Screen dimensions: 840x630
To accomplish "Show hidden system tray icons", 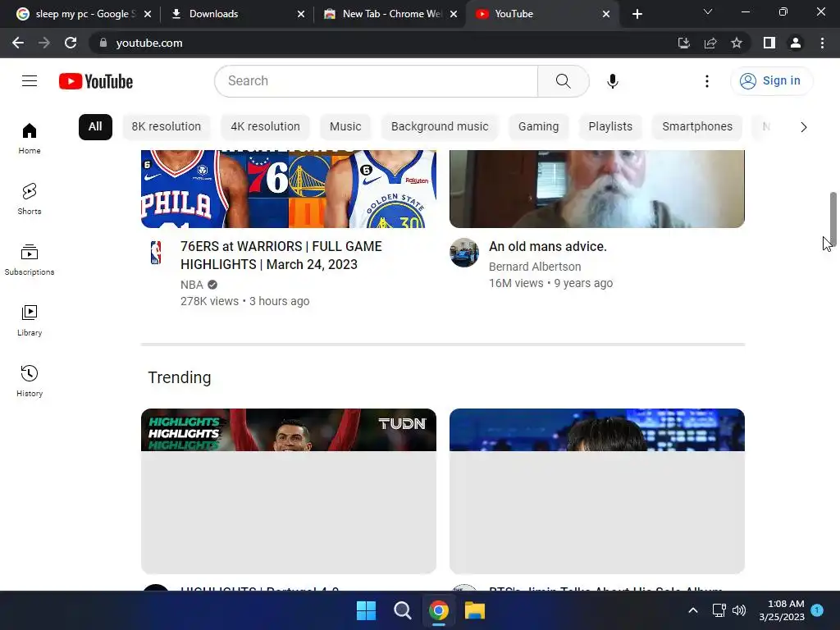I will (x=692, y=610).
